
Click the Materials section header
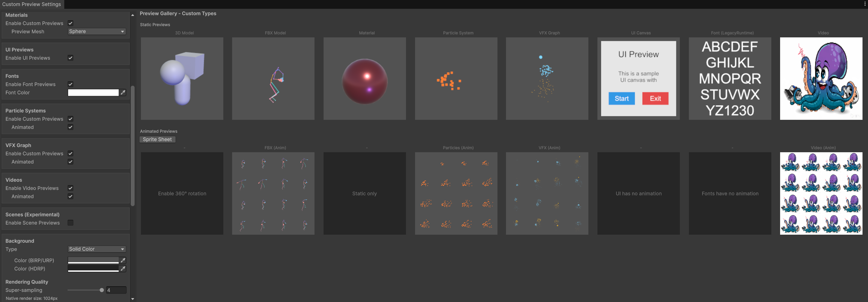tap(16, 15)
